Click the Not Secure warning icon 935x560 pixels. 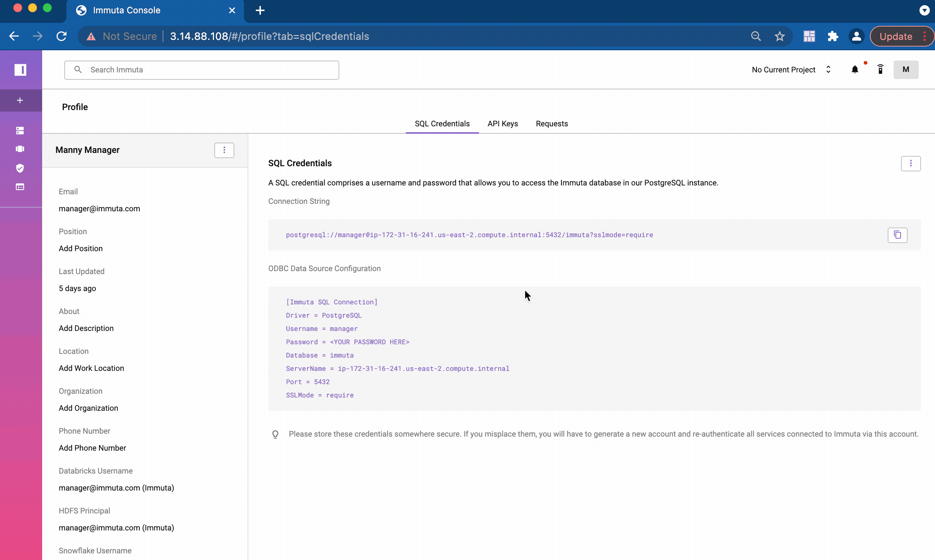(91, 36)
